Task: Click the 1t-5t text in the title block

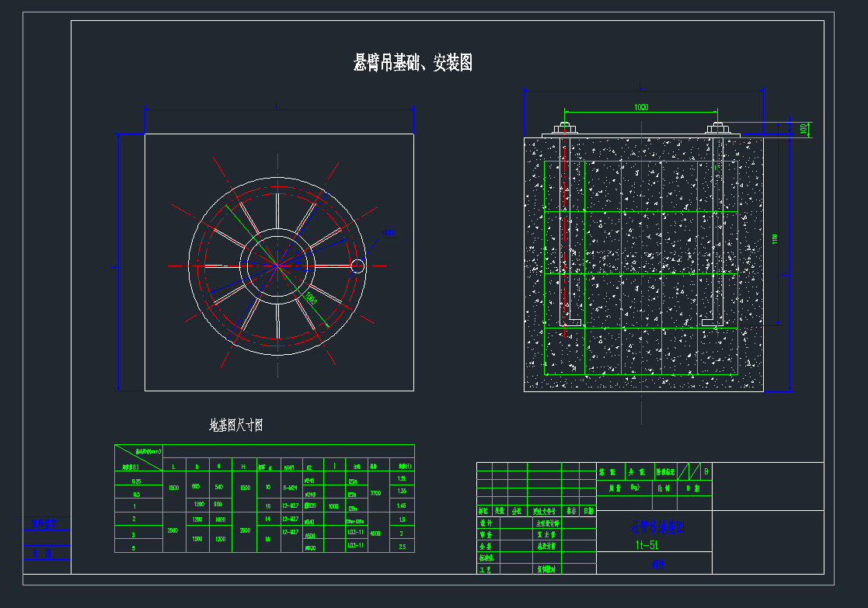Action: (x=647, y=544)
